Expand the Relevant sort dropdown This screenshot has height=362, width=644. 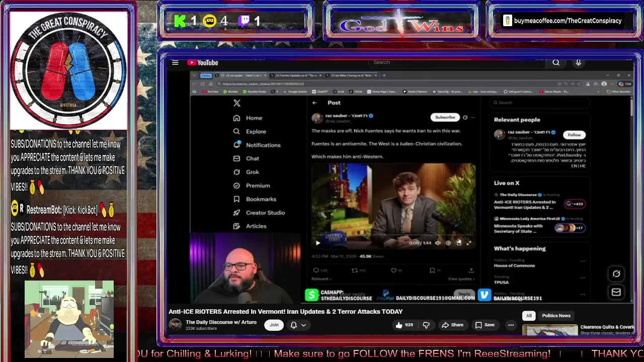(x=321, y=279)
